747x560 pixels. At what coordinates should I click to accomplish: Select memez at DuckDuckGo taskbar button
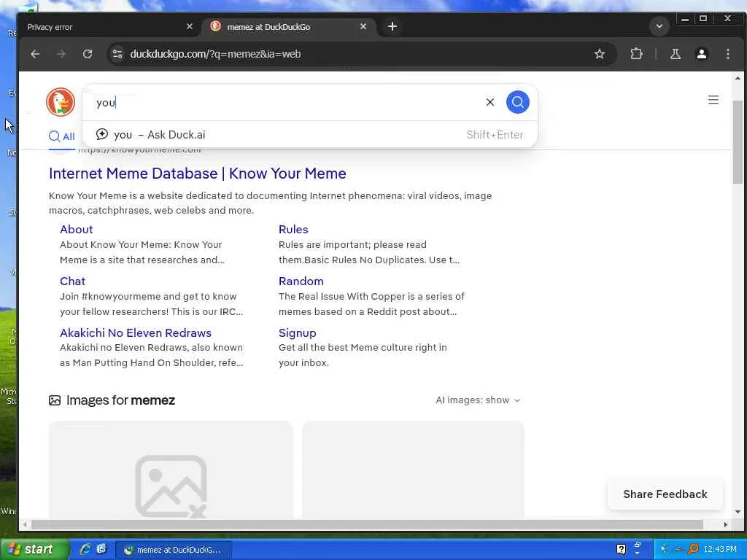coord(174,550)
